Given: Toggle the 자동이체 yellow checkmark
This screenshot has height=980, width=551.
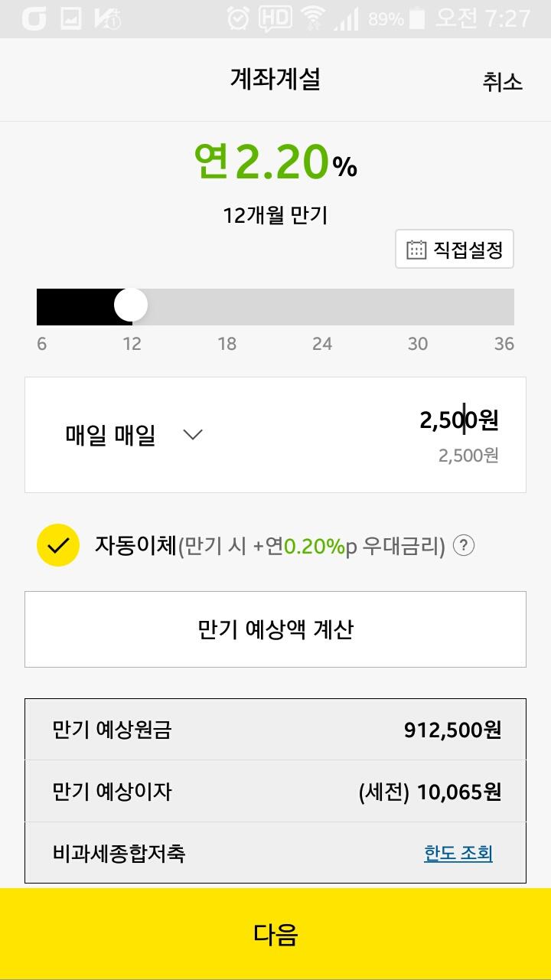Looking at the screenshot, I should click(x=58, y=545).
